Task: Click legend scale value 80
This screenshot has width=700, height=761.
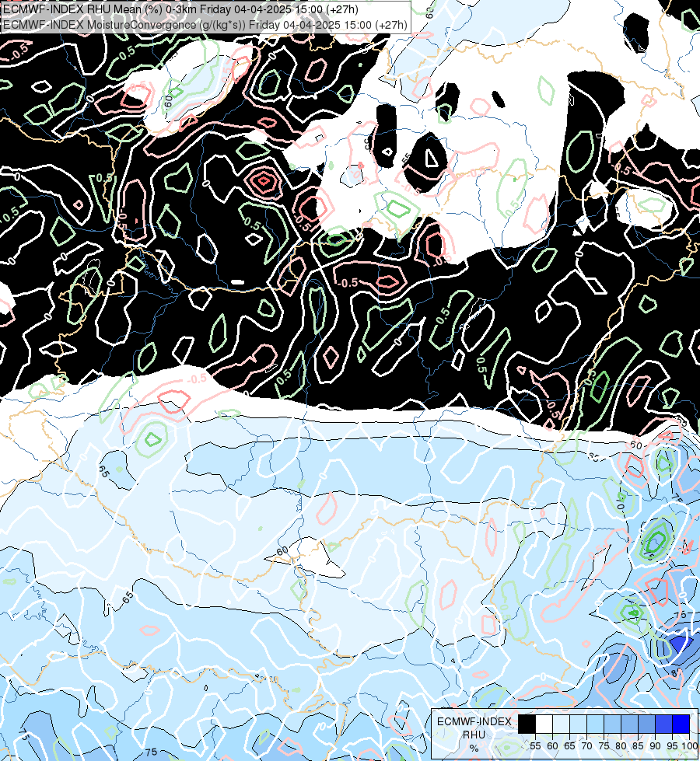Action: coord(621,746)
